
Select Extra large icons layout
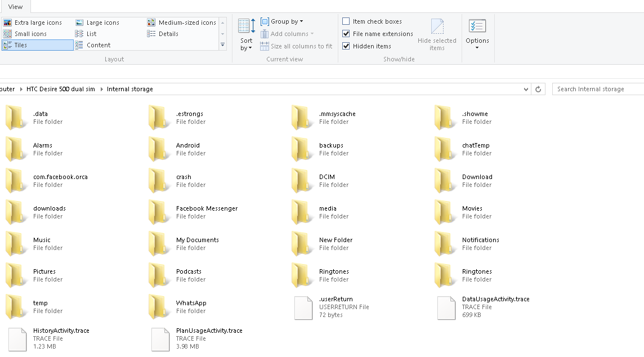pos(33,23)
